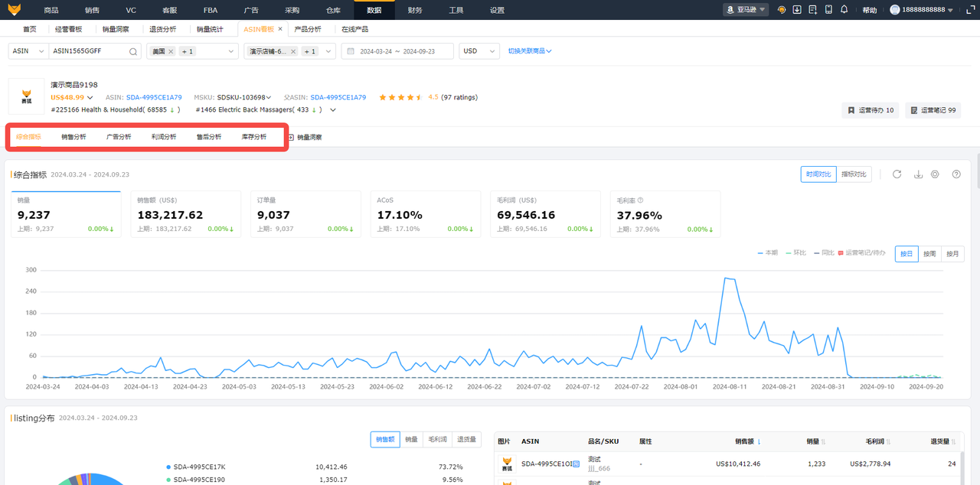The image size is (980, 485).
Task: Switch chart granularity to 按月
Action: click(x=952, y=254)
